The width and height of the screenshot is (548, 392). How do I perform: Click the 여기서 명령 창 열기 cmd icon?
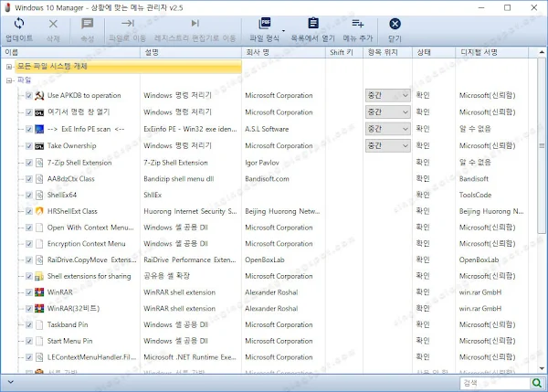39,112
